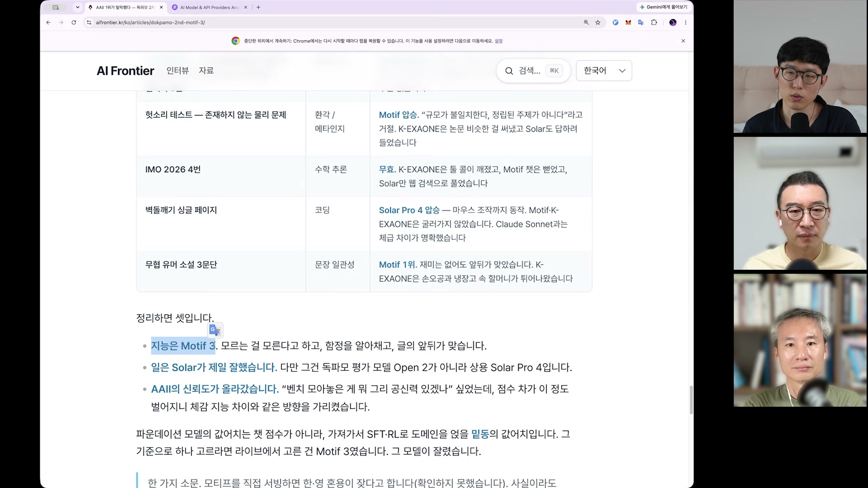The height and width of the screenshot is (488, 868).
Task: Click 일은 Solar가 제일 잘했습니다 text
Action: point(214,367)
